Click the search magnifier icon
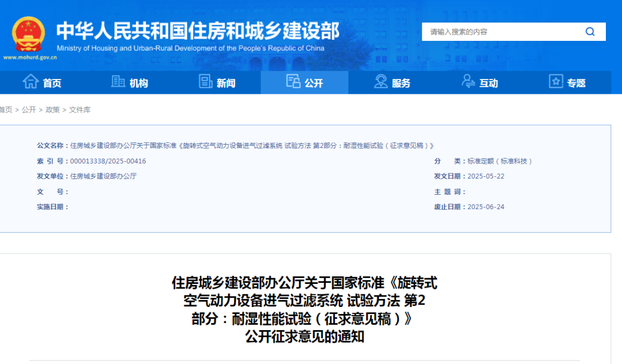 click(590, 32)
